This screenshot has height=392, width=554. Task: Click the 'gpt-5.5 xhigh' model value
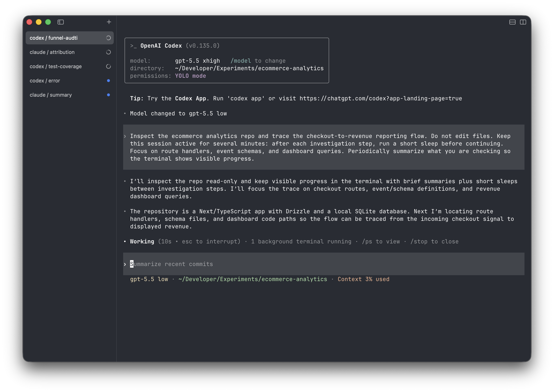[197, 61]
